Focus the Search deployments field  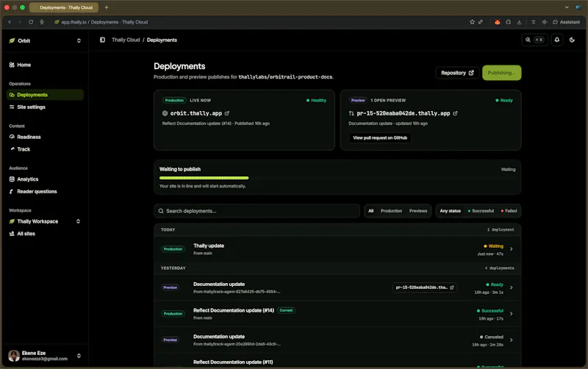coord(257,211)
